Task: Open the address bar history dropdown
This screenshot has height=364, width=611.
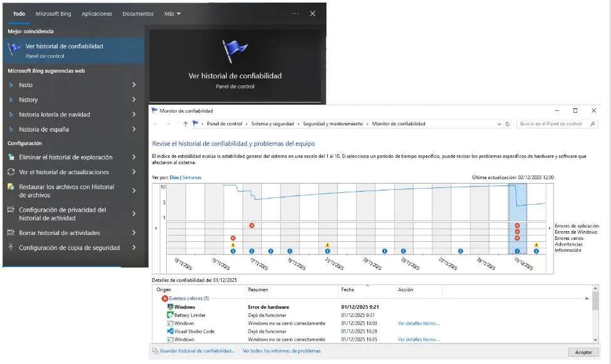Action: coord(499,124)
